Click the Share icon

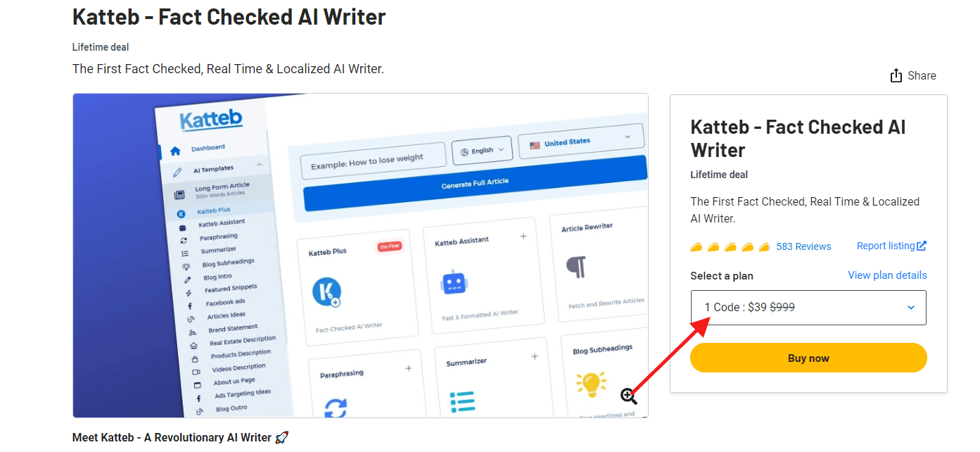pos(896,75)
